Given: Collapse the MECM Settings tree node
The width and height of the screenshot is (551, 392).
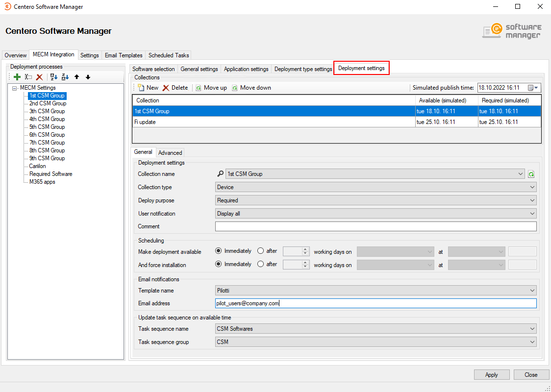Looking at the screenshot, I should click(15, 88).
